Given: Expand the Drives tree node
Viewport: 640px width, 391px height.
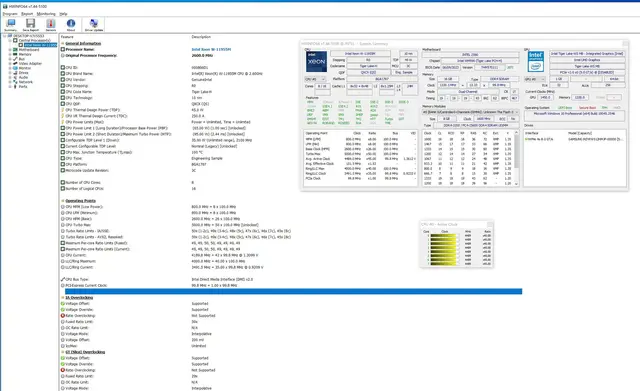Looking at the screenshot, I should click(10, 73).
